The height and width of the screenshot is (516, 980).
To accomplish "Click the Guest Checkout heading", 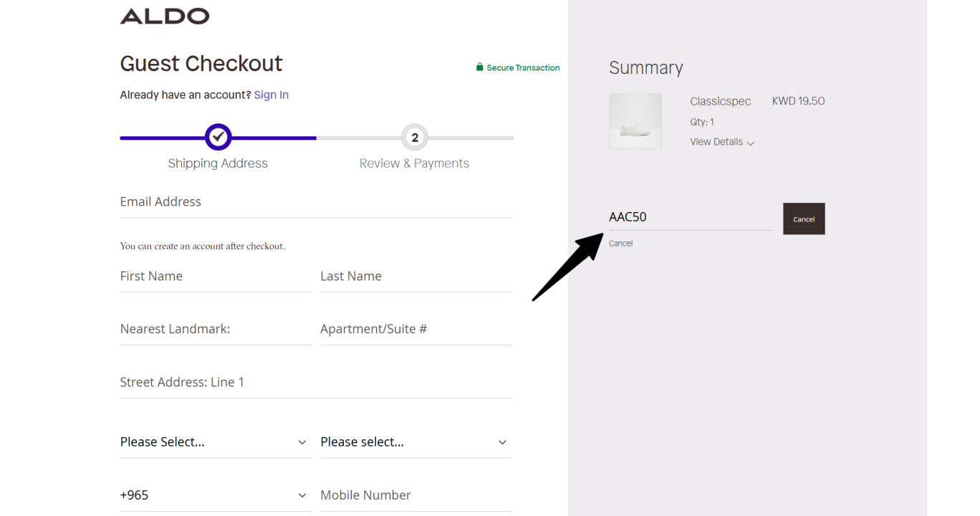I will pyautogui.click(x=201, y=63).
